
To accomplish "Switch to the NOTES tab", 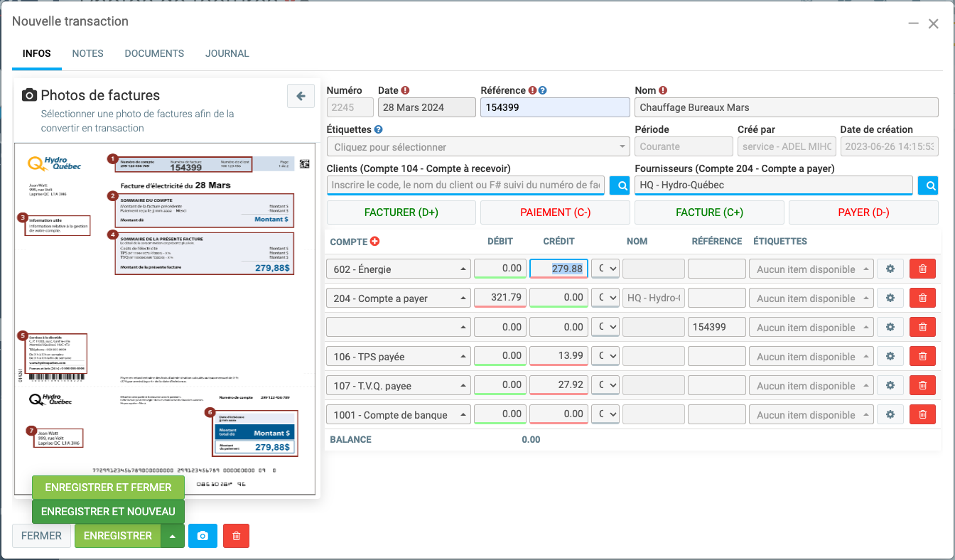I will 87,53.
